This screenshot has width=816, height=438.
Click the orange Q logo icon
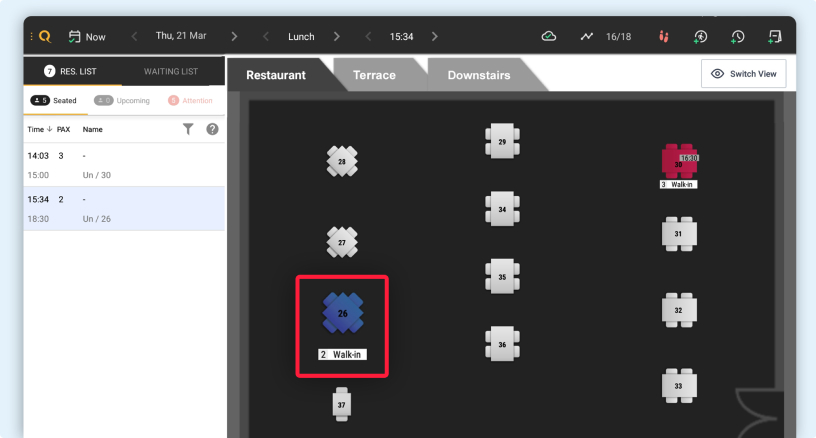[45, 36]
